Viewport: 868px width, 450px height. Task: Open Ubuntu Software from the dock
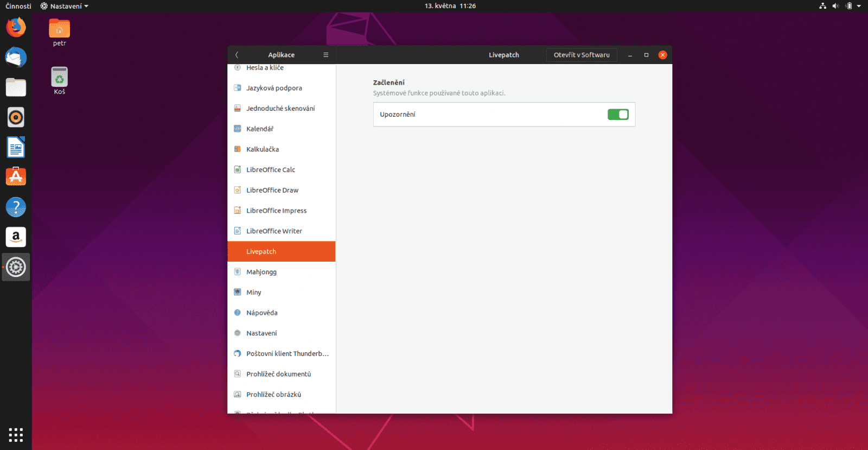[x=16, y=177]
